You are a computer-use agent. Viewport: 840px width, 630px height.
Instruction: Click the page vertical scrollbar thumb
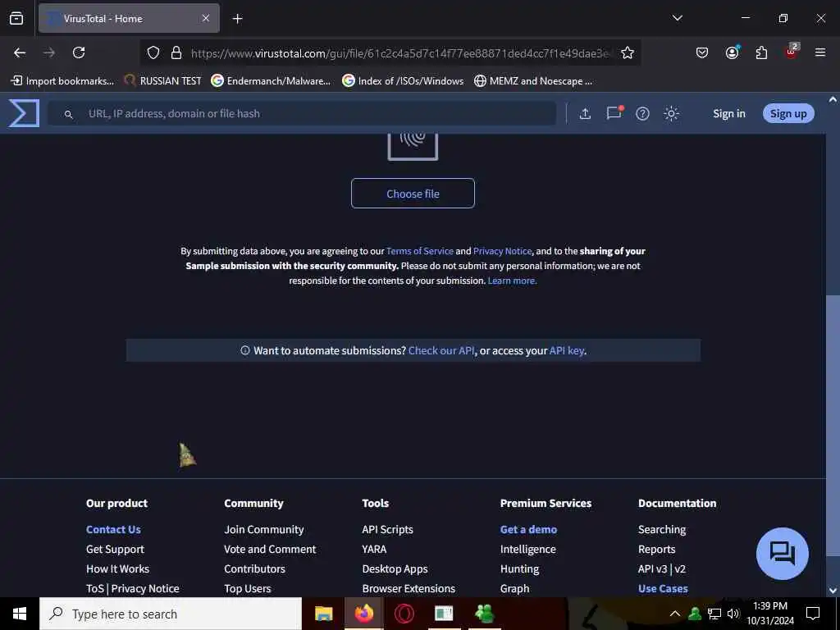click(x=833, y=425)
